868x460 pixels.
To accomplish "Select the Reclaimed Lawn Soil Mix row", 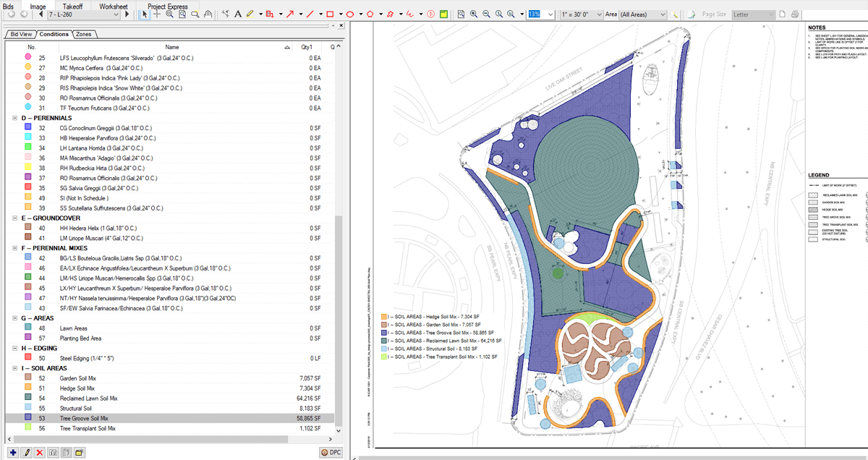I will pos(89,398).
